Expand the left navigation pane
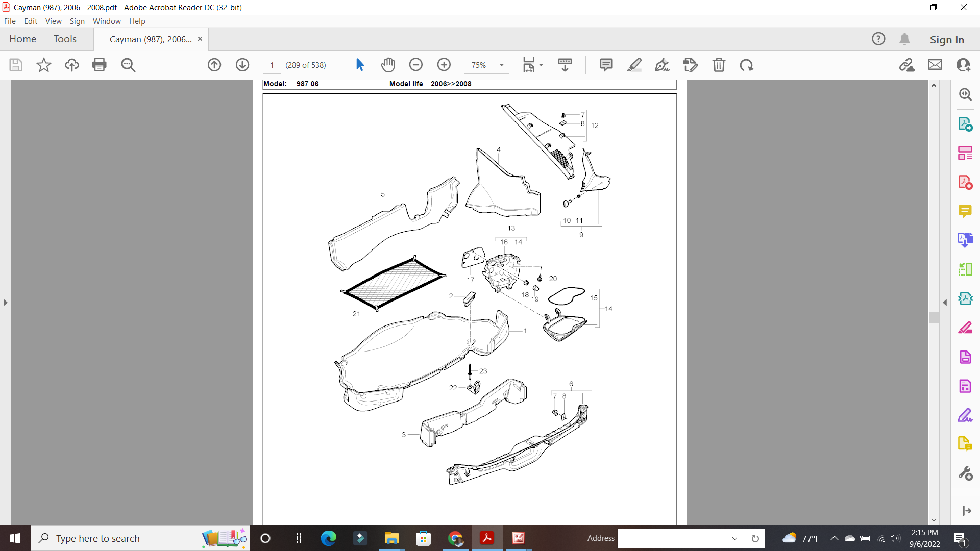 click(x=5, y=303)
